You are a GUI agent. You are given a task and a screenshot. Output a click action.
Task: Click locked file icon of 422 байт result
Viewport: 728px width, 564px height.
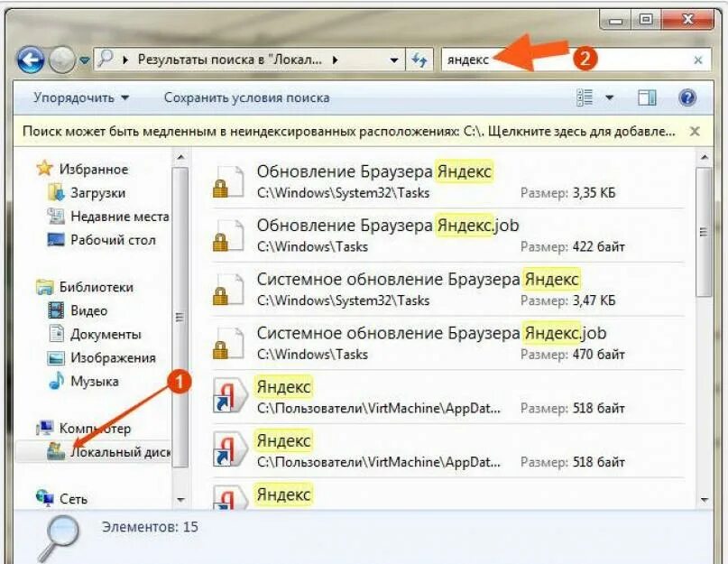point(228,236)
